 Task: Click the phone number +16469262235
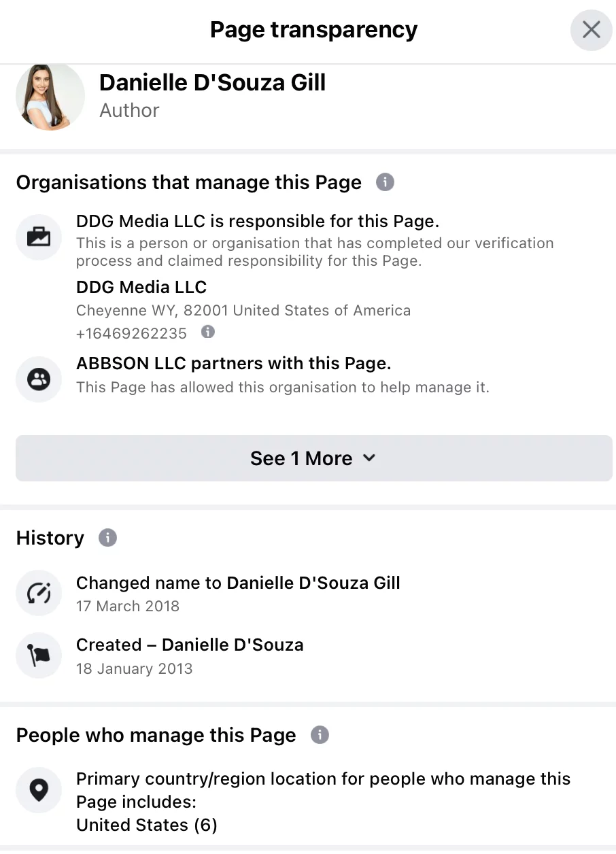131,333
